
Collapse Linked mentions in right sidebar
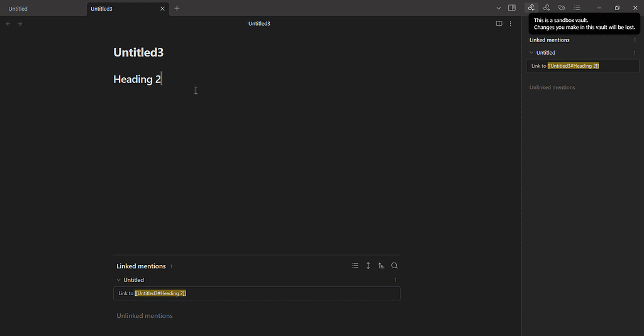tap(549, 40)
